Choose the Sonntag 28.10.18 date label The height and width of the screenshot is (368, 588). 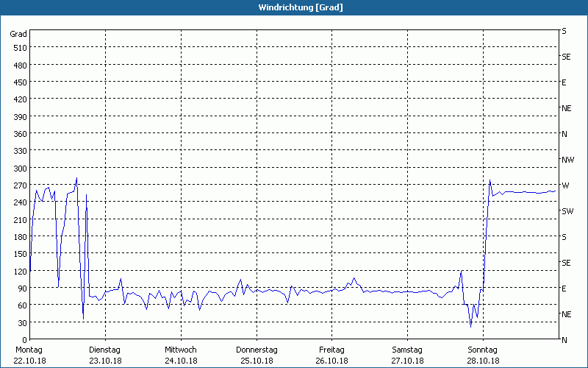[483, 355]
